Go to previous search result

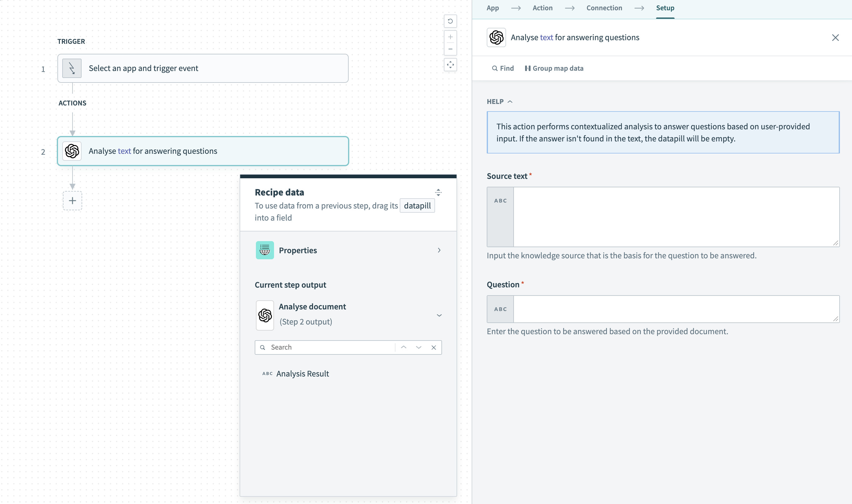pyautogui.click(x=403, y=347)
